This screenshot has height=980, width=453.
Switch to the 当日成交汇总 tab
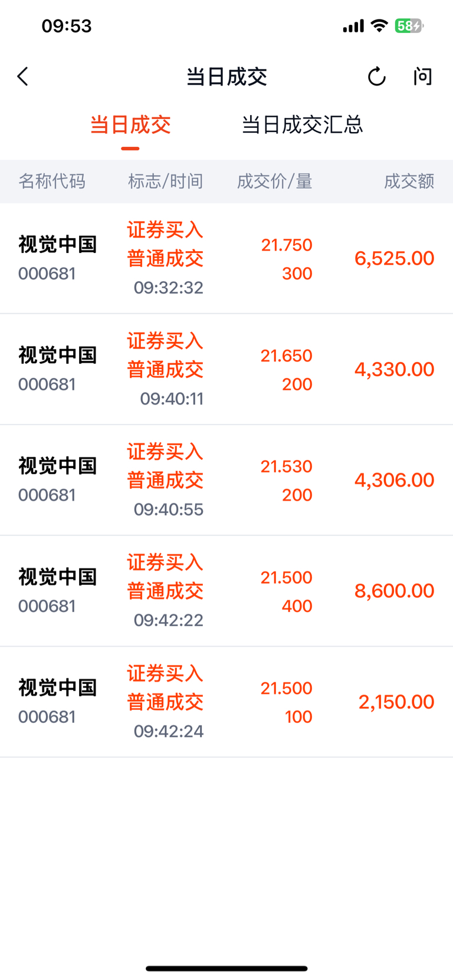[302, 125]
